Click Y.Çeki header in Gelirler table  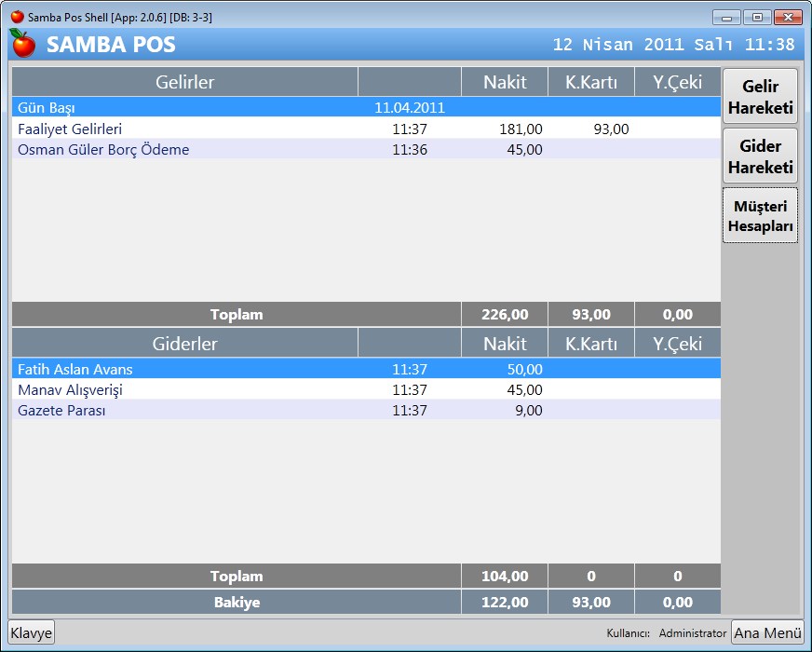(677, 82)
